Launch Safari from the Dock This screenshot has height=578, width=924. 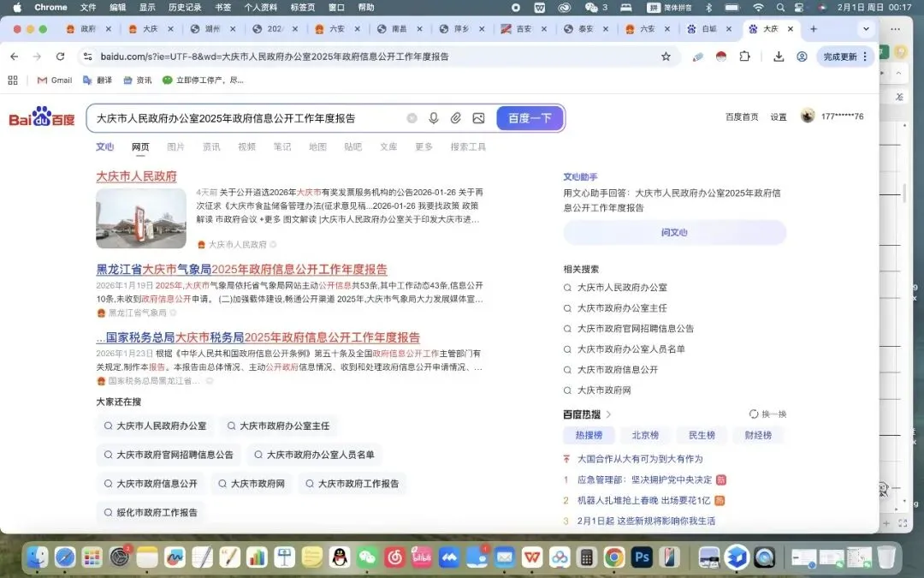pyautogui.click(x=65, y=557)
